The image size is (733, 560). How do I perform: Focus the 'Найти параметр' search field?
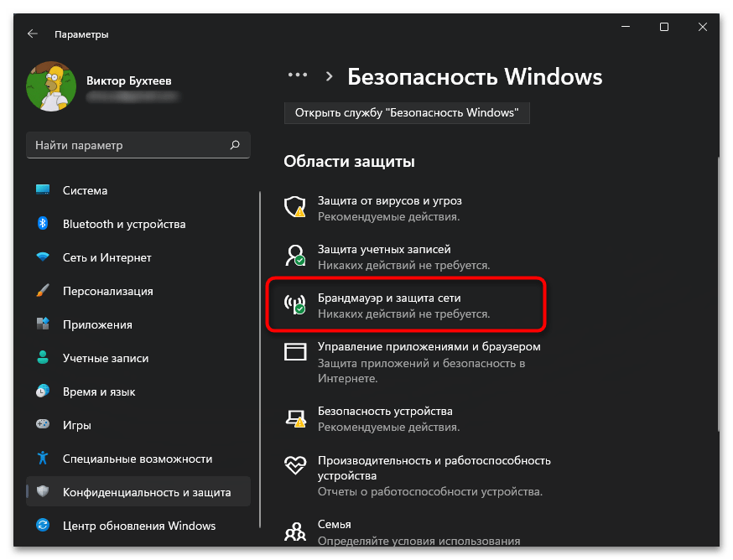138,145
